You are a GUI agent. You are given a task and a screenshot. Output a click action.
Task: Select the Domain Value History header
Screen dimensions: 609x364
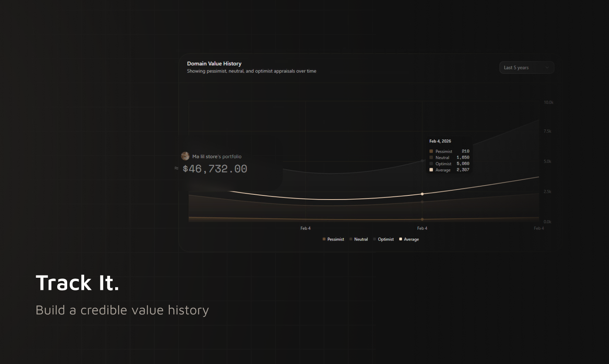(214, 63)
